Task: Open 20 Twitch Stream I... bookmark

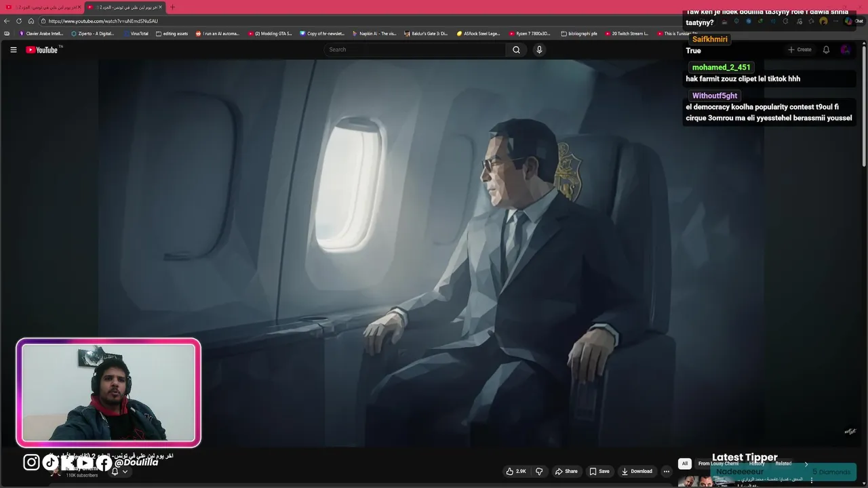Action: tap(627, 33)
